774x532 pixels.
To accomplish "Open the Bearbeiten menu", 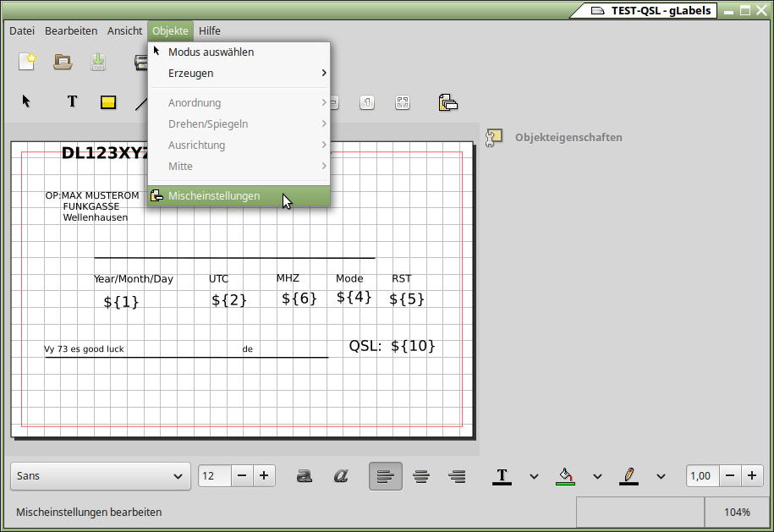I will tap(71, 30).
